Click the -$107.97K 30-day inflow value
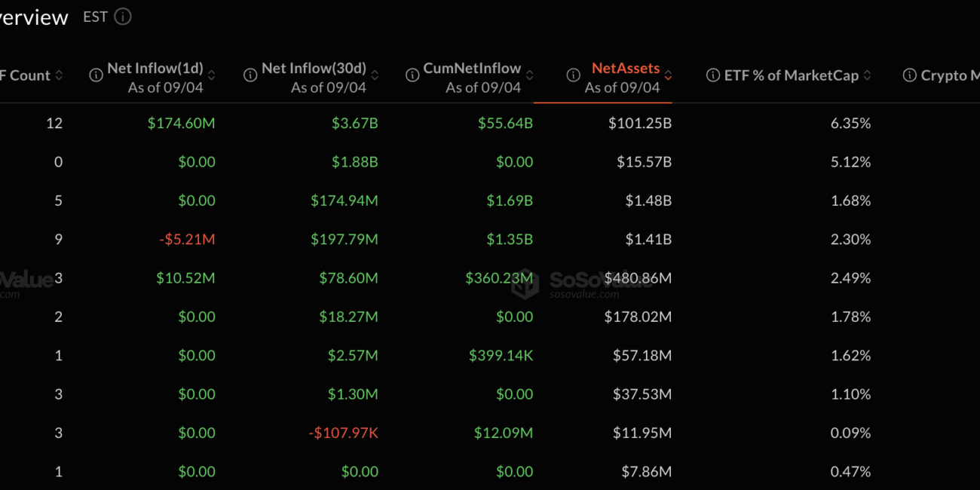This screenshot has width=980, height=490. 343,433
